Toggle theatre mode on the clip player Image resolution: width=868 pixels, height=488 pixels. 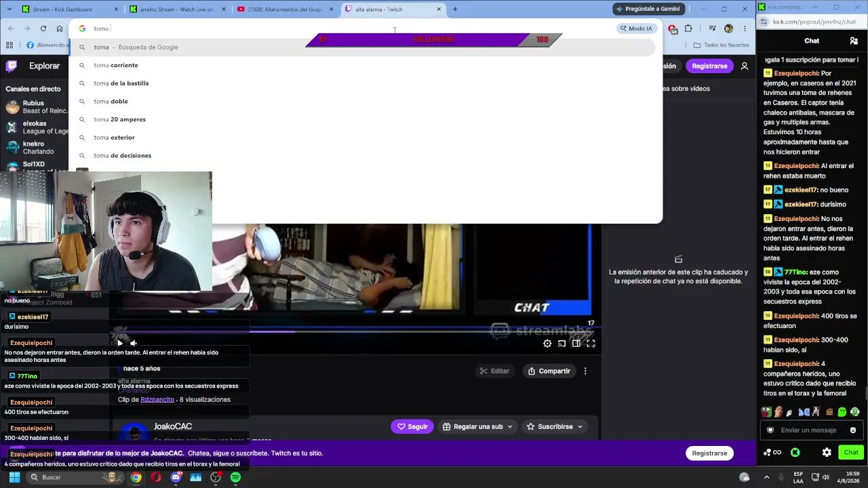coord(576,343)
